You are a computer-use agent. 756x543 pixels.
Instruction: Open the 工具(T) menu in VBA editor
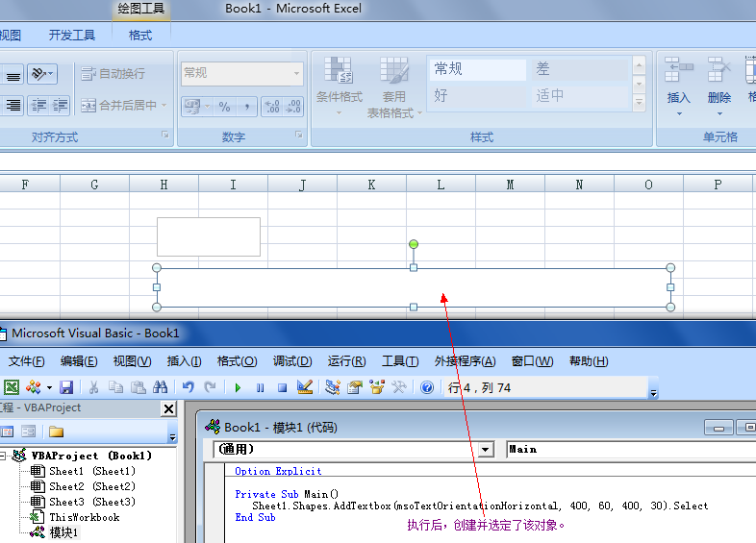pyautogui.click(x=400, y=361)
